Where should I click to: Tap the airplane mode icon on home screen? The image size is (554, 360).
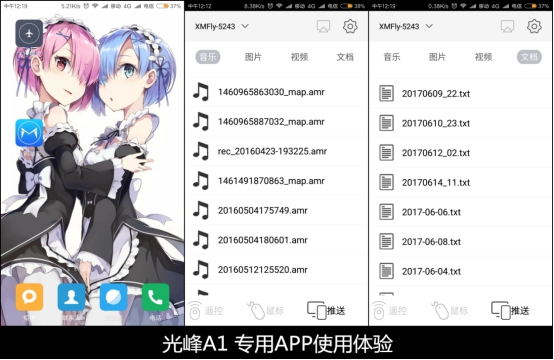click(x=29, y=33)
